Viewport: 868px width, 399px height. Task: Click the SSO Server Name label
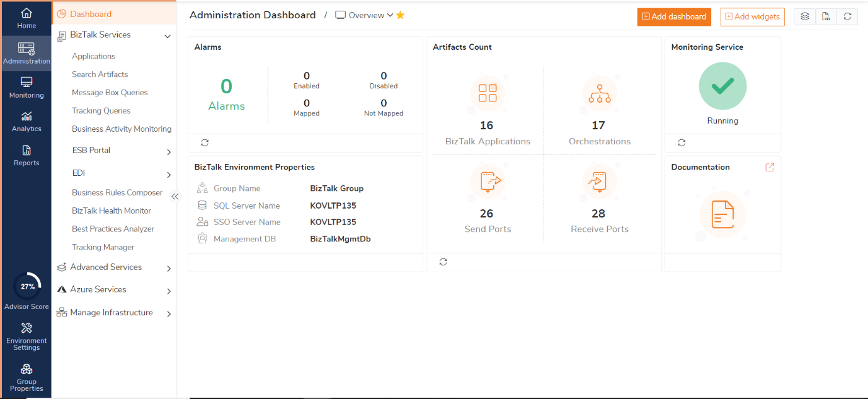(x=247, y=222)
